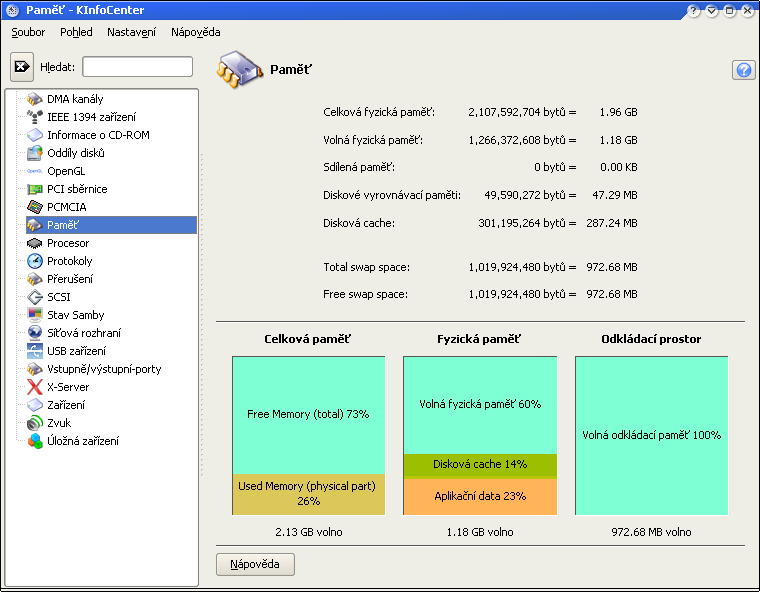Click the Přerušení chip icon
Screen dimensions: 760x592
[x=35, y=279]
